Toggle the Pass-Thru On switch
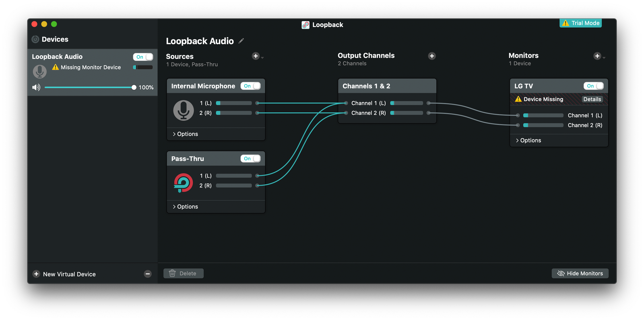 (250, 159)
